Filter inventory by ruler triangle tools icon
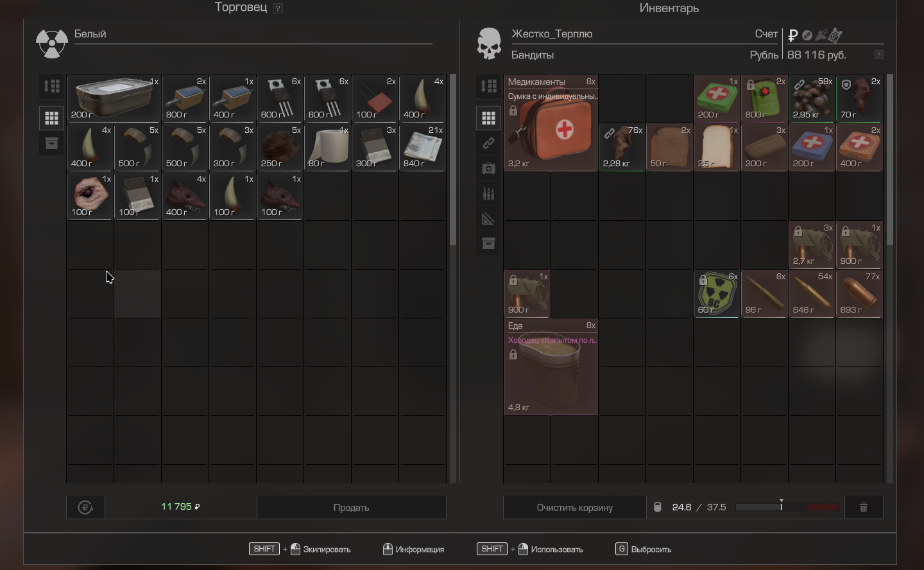Viewport: 924px width, 570px height. pos(488,219)
